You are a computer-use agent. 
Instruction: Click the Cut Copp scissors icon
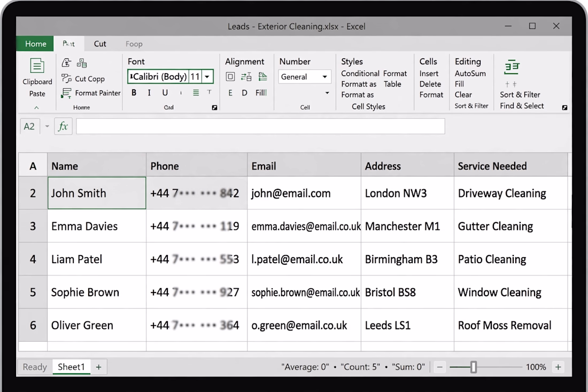66,79
